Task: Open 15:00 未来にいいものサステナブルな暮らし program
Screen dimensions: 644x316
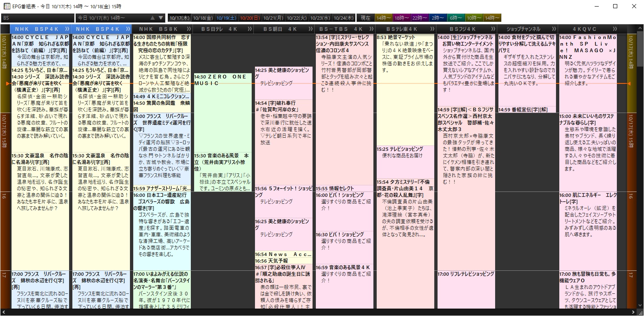Action: (588, 152)
